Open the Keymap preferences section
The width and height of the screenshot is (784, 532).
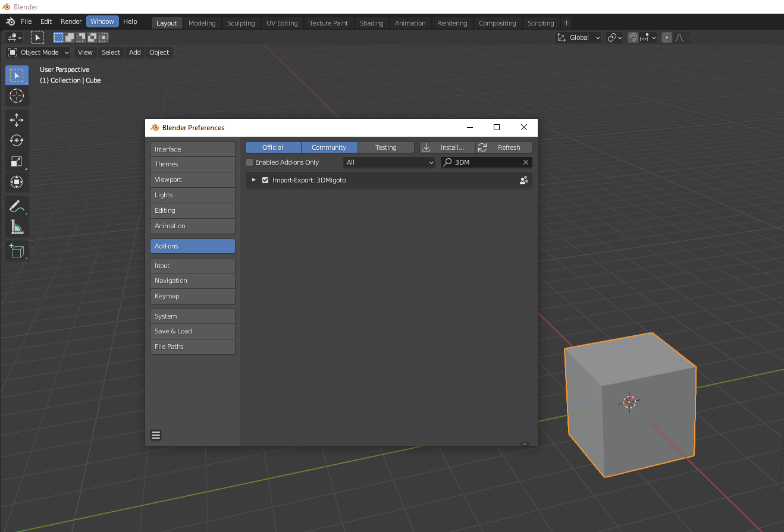pyautogui.click(x=193, y=296)
